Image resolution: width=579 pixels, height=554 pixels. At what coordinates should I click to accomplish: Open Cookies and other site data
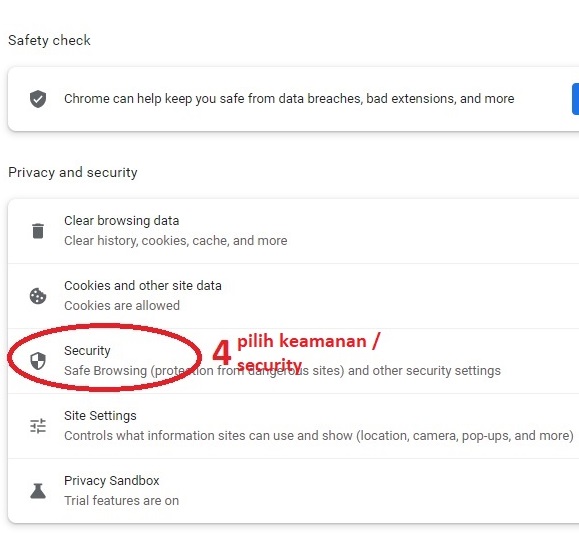coord(293,296)
